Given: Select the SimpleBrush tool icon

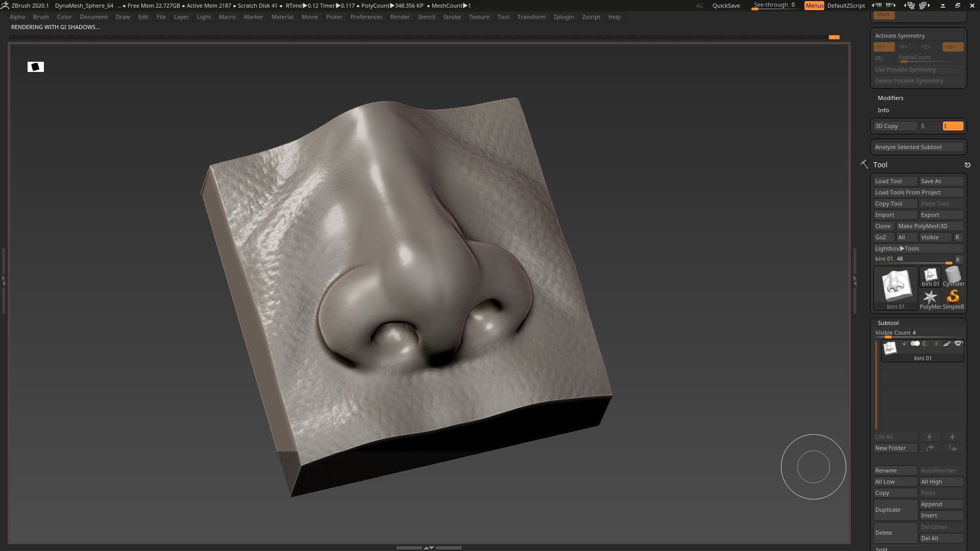Looking at the screenshot, I should click(x=953, y=299).
